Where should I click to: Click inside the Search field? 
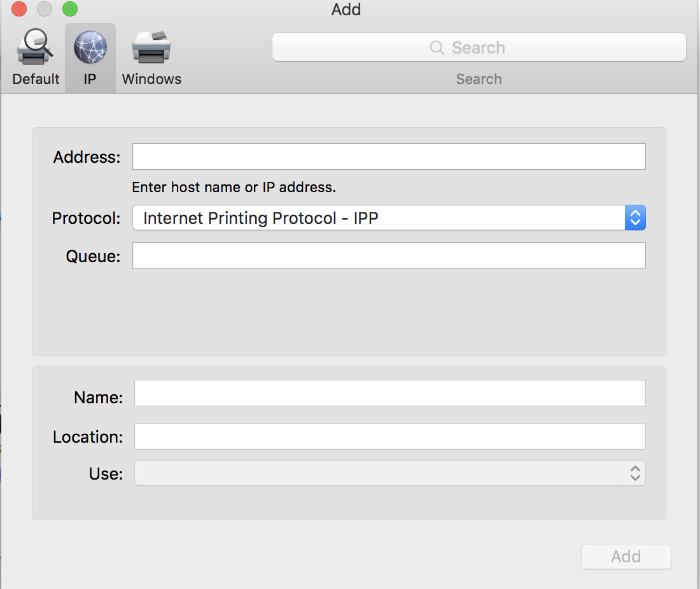click(x=479, y=47)
